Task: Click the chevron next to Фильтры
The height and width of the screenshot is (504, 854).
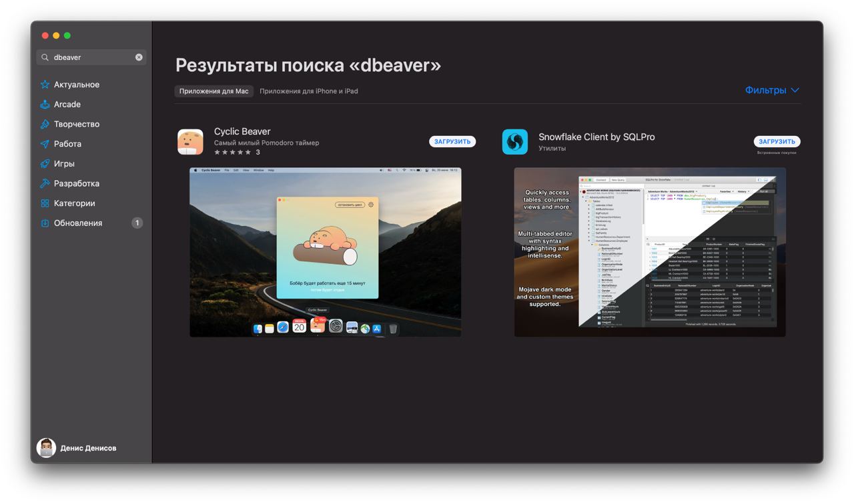Action: pos(795,91)
